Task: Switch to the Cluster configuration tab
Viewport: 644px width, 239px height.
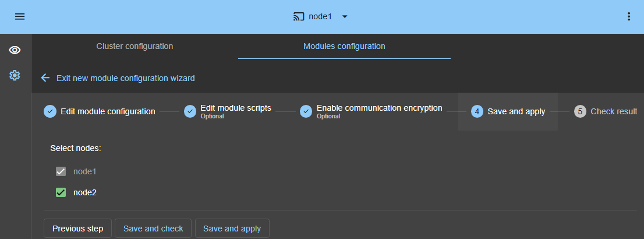Action: (135, 46)
